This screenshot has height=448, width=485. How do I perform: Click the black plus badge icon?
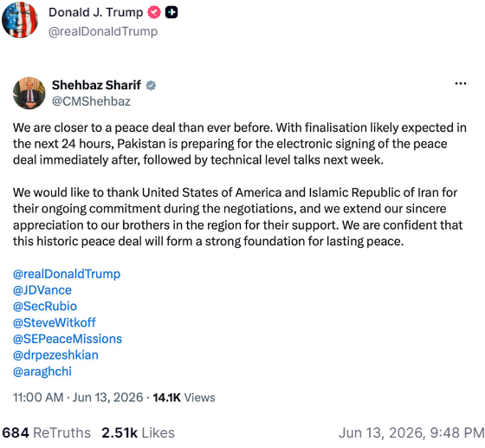coord(171,12)
